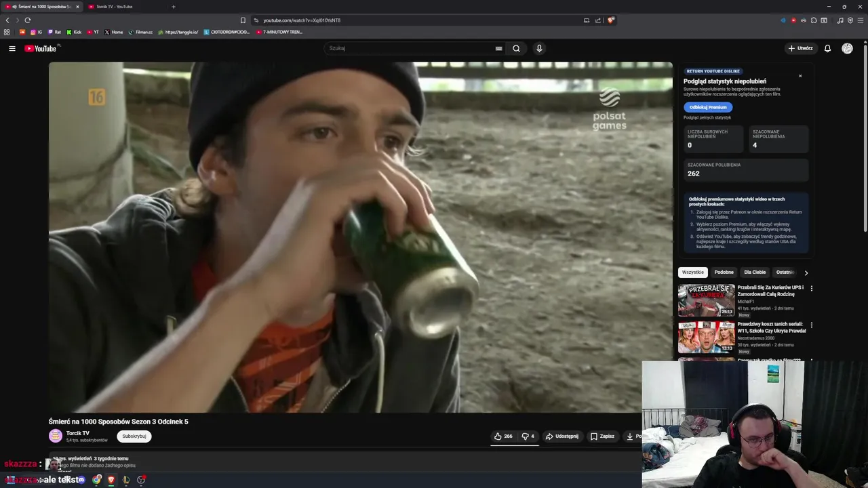Click the address bar URL youtube.com/watch

point(302,20)
